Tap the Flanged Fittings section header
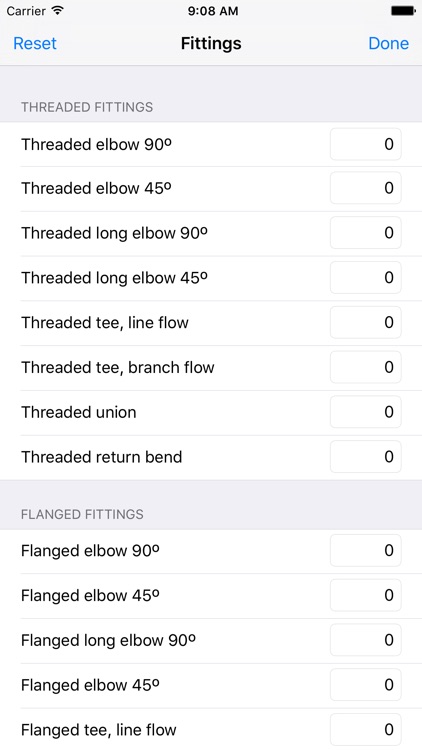The height and width of the screenshot is (750, 422). click(x=82, y=514)
